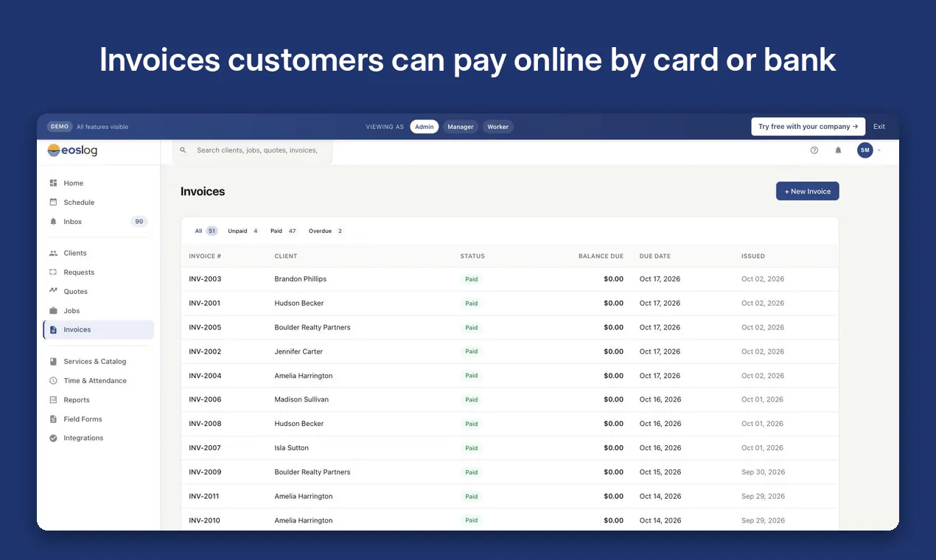Click the Integrations check icon
Screen dimensions: 936x560
[53, 438]
